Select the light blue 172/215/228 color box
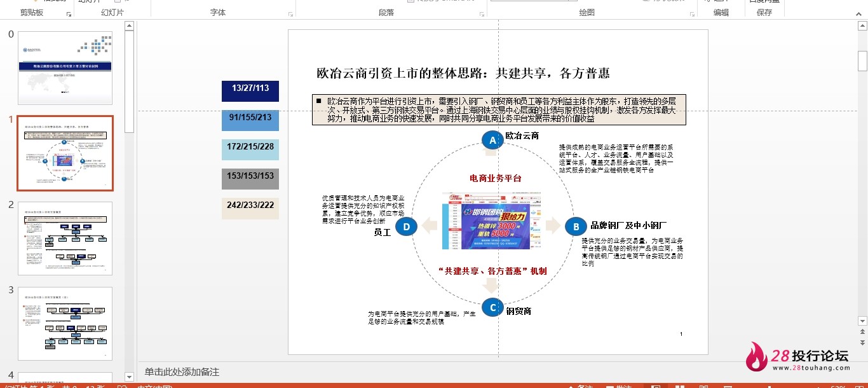Screen dimensions: 868x388 coord(250,149)
